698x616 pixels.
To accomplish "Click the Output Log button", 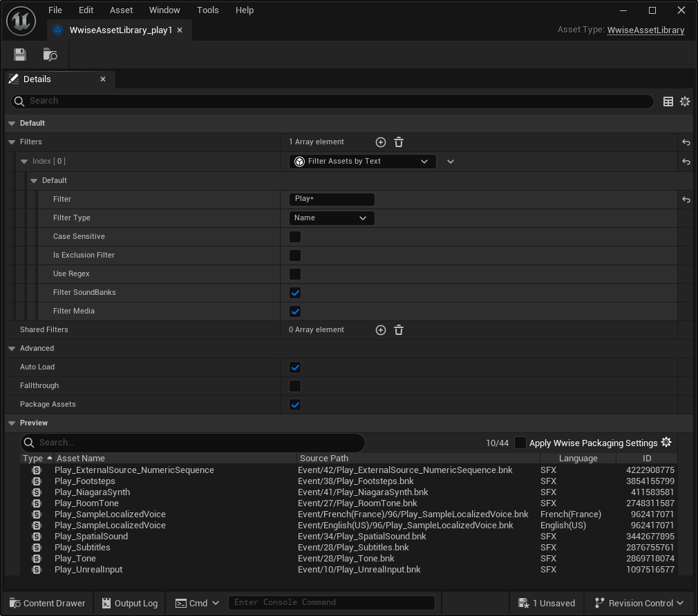I will coord(129,603).
